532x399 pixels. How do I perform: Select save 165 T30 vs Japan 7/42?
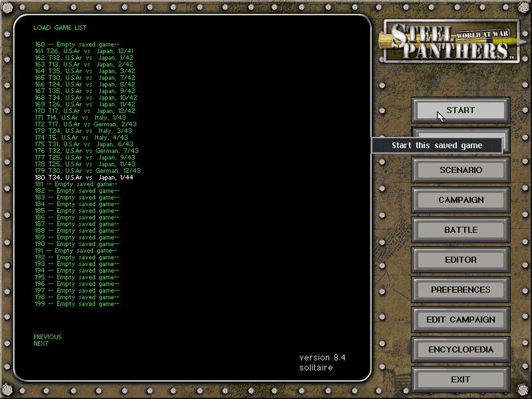[x=85, y=78]
